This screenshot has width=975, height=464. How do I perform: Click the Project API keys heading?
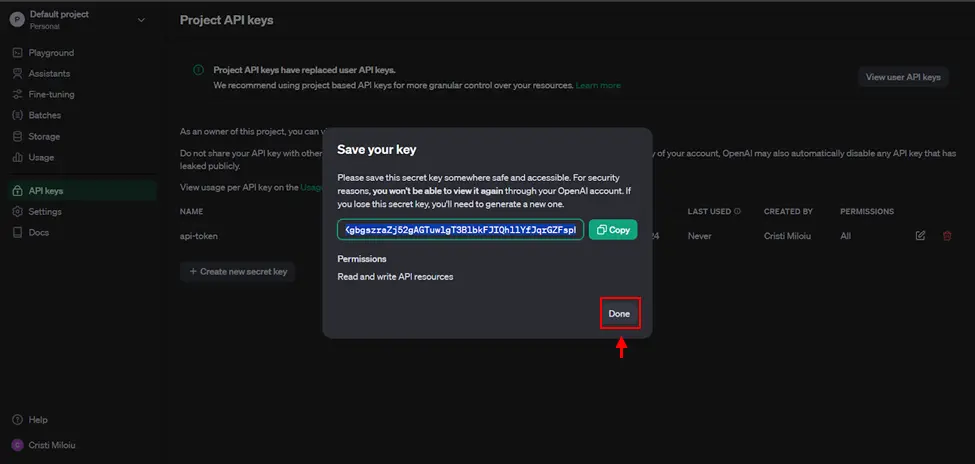(226, 20)
